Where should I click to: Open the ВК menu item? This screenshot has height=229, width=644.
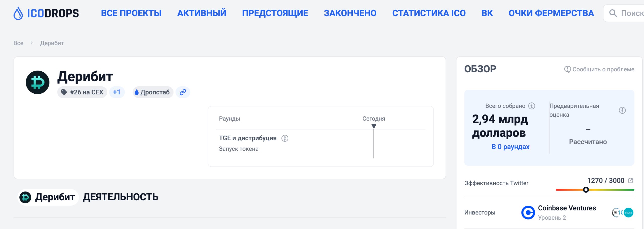point(487,13)
